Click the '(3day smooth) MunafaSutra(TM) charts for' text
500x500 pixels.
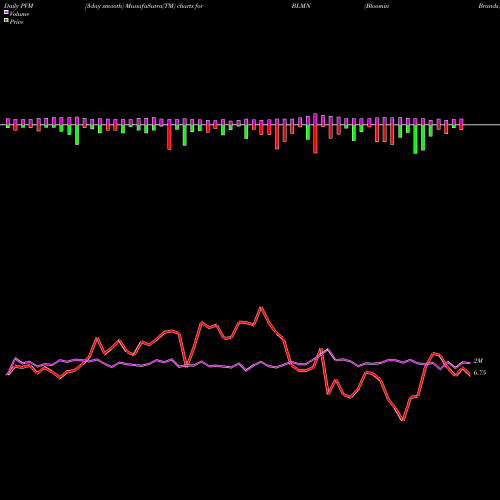click(x=144, y=6)
